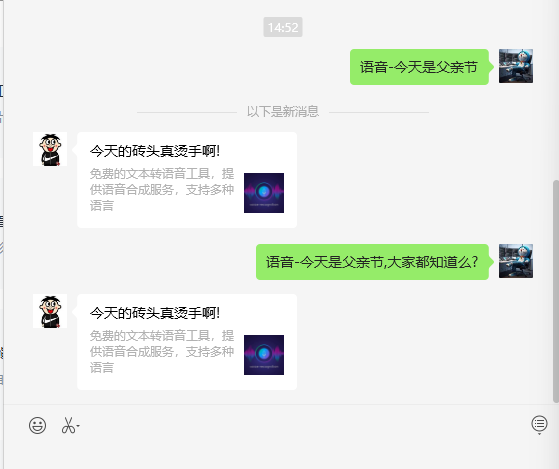559x469 pixels.
Task: Open first link card titled 今天的砖头真烫手啊!
Action: [x=187, y=180]
